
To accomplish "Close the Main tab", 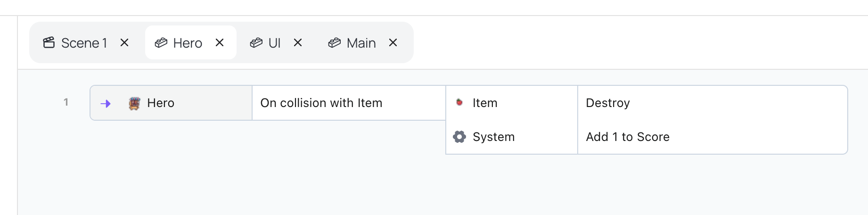I will 393,43.
